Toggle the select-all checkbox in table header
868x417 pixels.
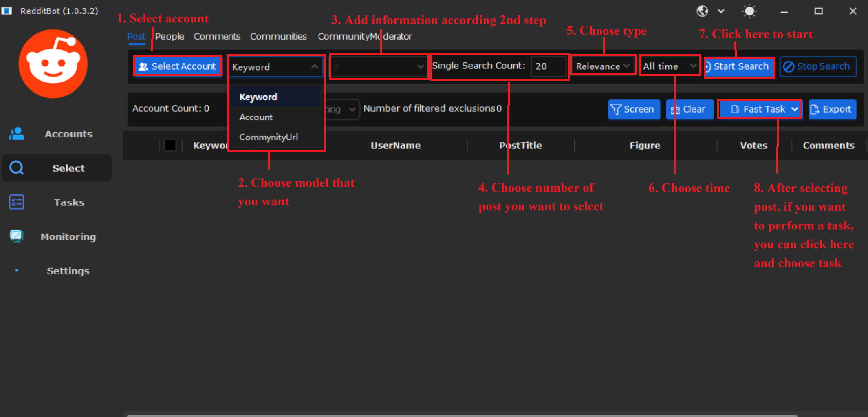[x=170, y=145]
